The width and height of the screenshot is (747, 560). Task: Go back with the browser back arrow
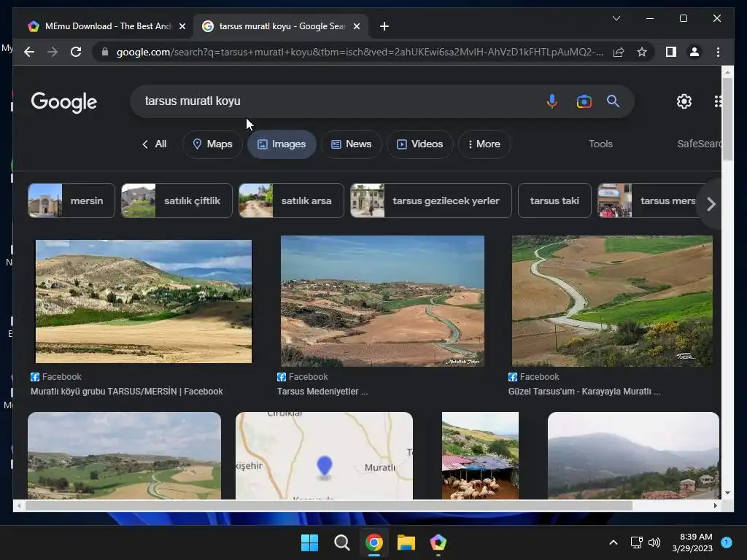pyautogui.click(x=29, y=52)
